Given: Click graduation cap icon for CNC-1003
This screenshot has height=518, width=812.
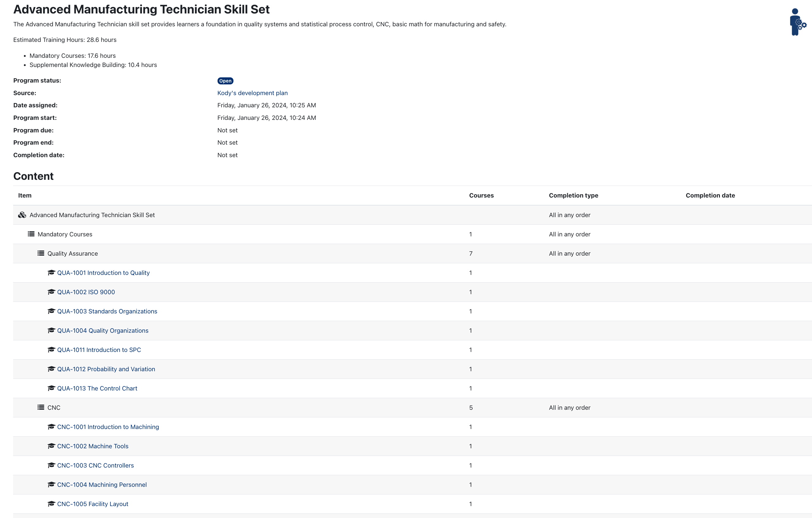Looking at the screenshot, I should point(51,465).
